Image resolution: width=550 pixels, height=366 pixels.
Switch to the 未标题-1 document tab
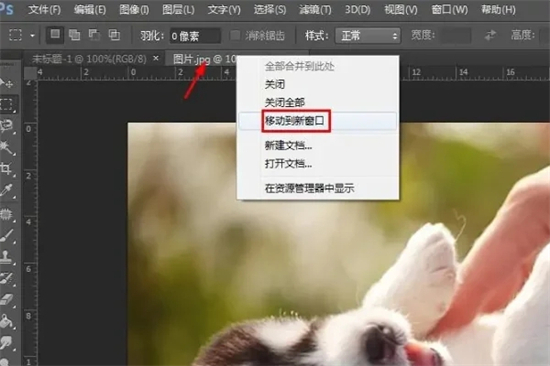pyautogui.click(x=89, y=59)
